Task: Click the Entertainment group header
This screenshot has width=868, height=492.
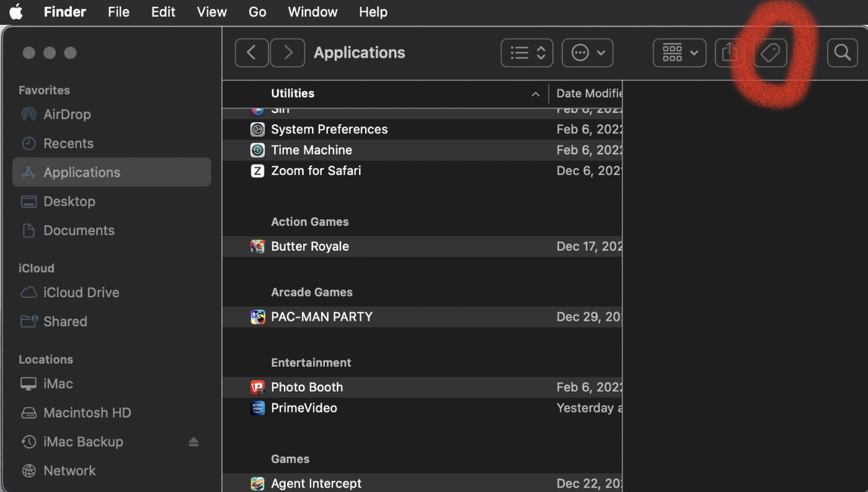Action: 311,363
